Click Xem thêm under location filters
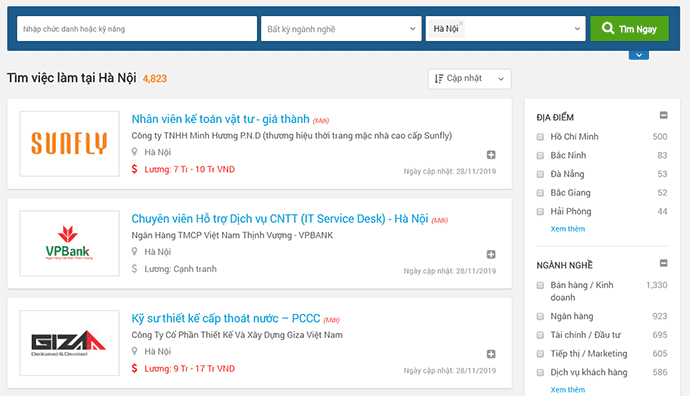The height and width of the screenshot is (396, 690). [568, 229]
